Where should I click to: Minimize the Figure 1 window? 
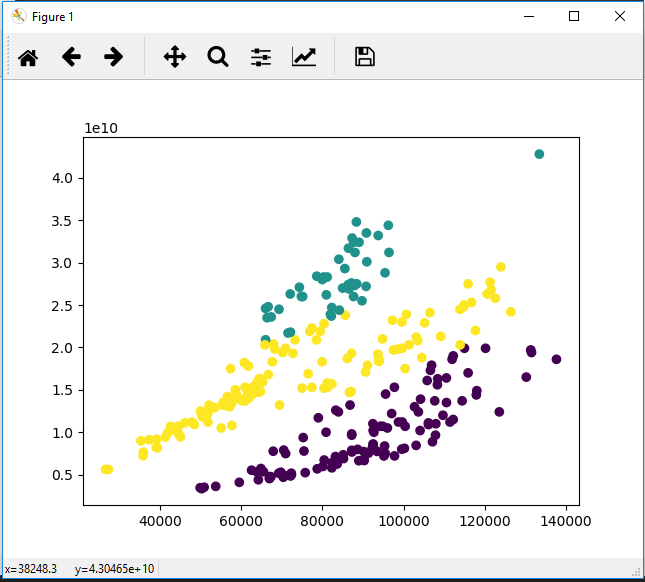pos(528,17)
